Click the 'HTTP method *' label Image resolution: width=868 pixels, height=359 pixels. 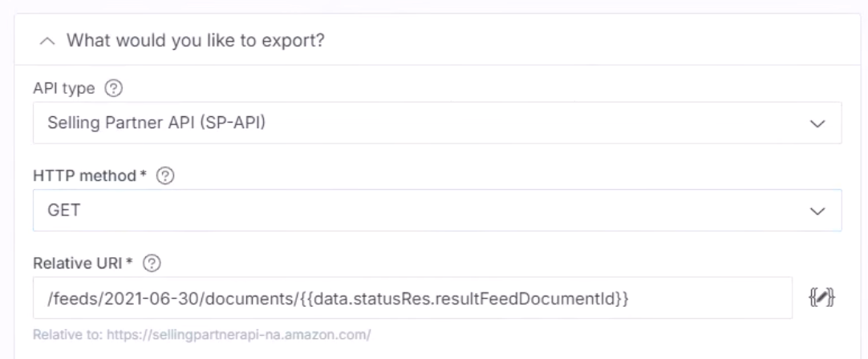point(90,176)
